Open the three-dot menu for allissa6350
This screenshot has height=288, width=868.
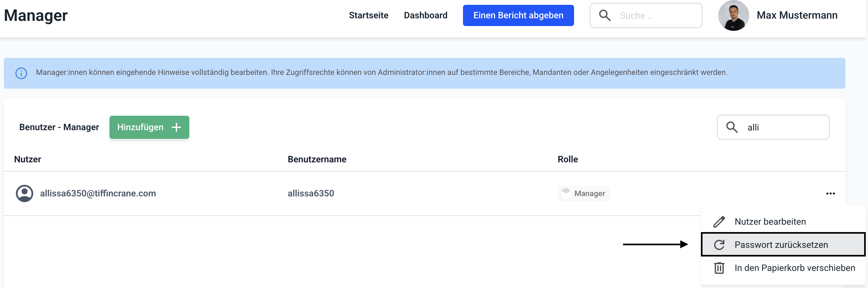830,194
